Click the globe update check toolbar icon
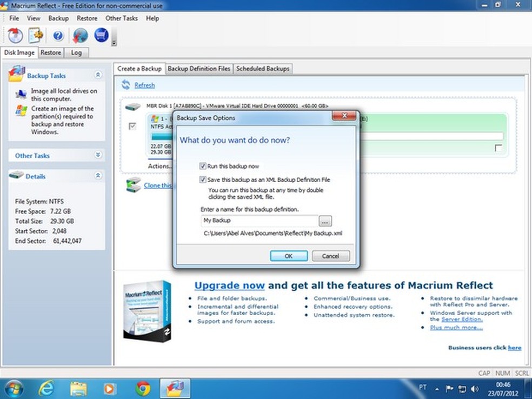 80,36
